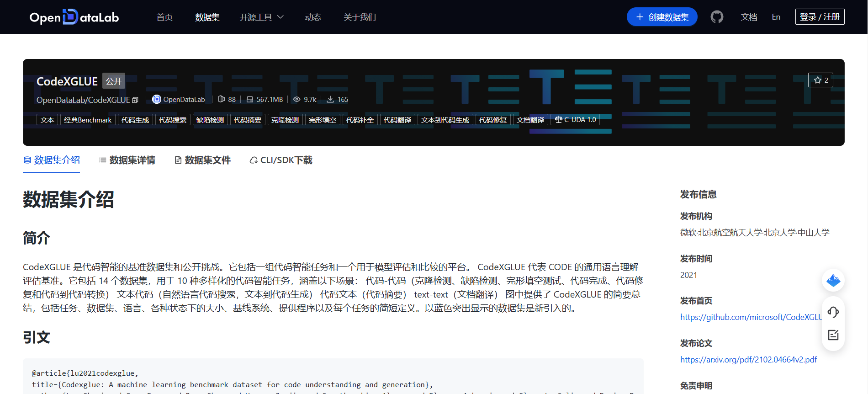Switch to the 数据集详情 tab
This screenshot has width=868, height=394.
(x=127, y=160)
